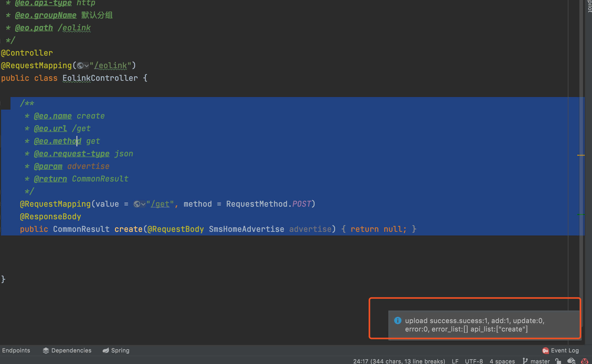Screen dimensions: 592x364
Task: Open the Event Log notification badge
Action: (545, 351)
